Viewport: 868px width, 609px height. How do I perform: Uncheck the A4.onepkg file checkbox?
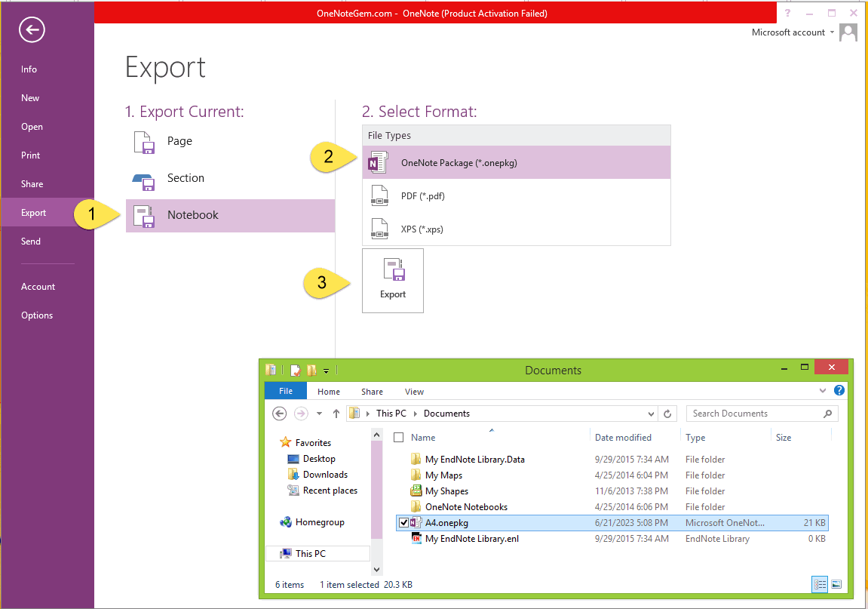(x=403, y=523)
